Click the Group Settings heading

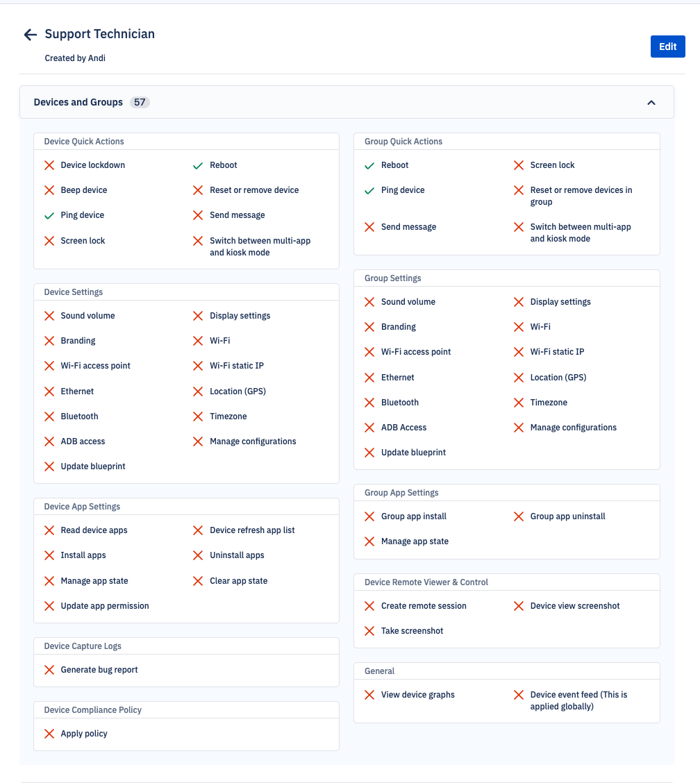click(393, 278)
